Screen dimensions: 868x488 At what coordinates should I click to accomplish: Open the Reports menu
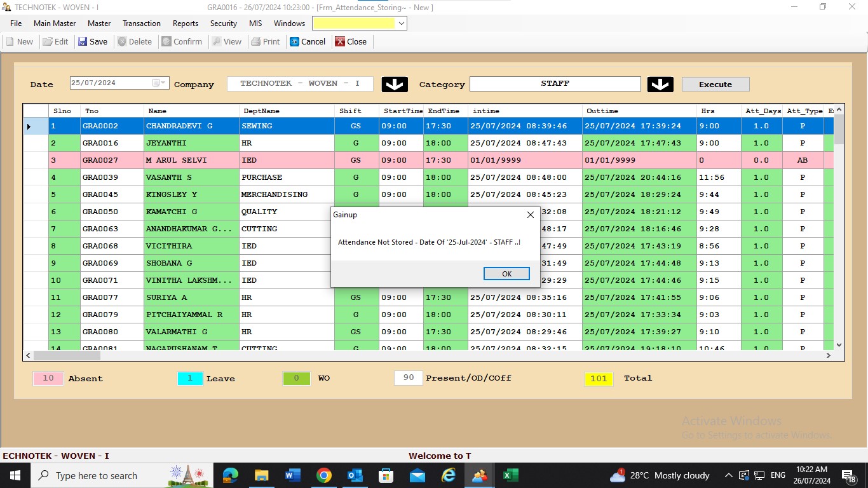(x=185, y=24)
